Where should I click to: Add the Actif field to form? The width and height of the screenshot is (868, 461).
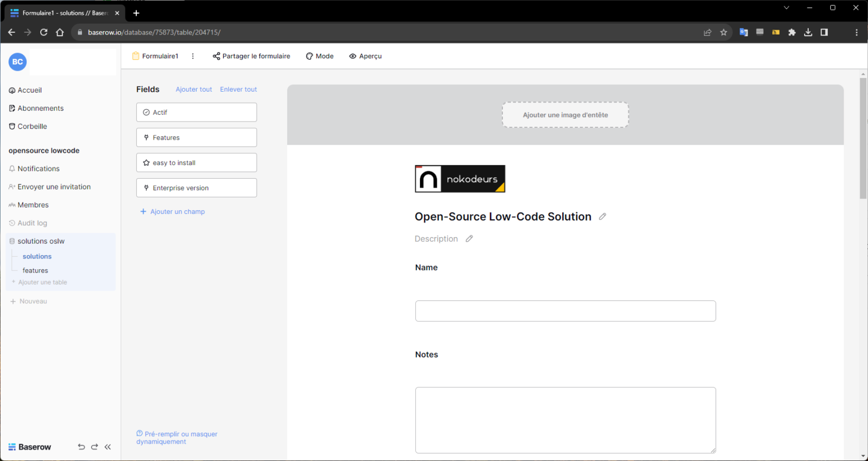click(x=196, y=112)
